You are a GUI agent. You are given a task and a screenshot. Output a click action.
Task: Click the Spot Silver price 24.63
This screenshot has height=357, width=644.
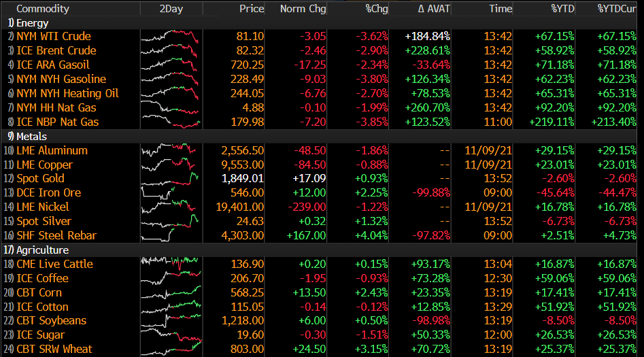(x=250, y=222)
